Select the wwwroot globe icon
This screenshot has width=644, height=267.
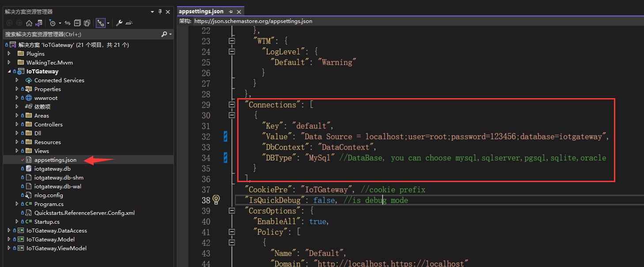[29, 98]
